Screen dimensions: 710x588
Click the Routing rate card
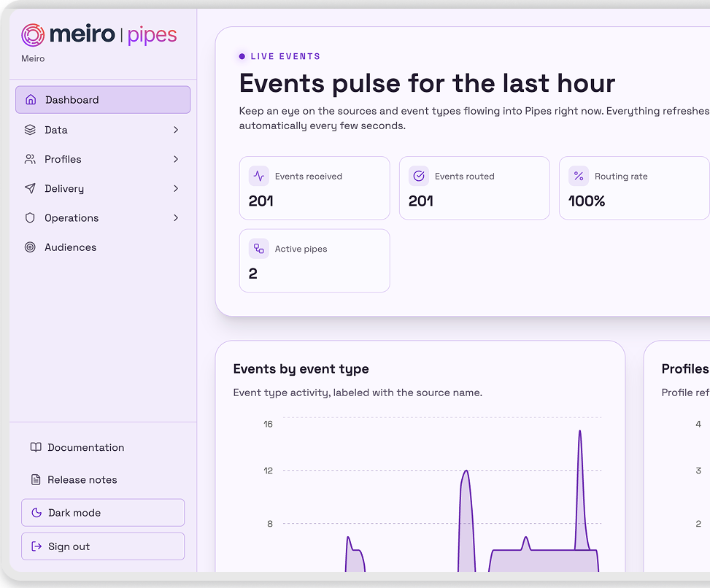coord(634,187)
